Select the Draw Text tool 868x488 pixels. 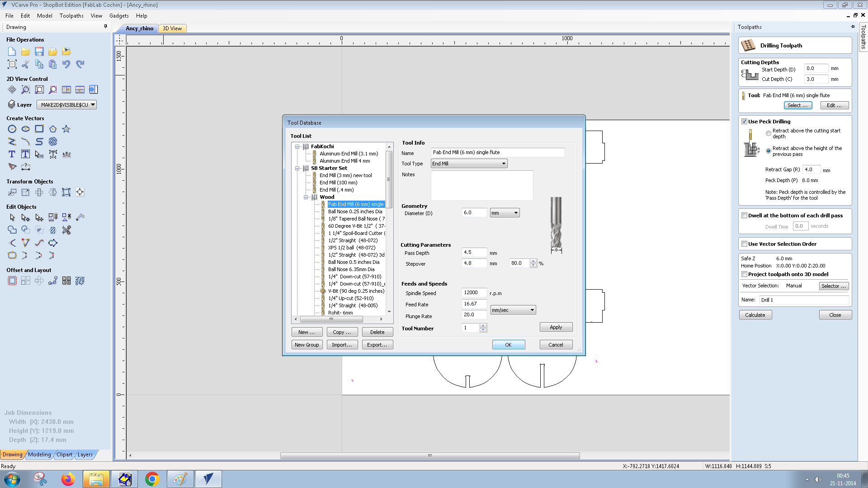(12, 154)
